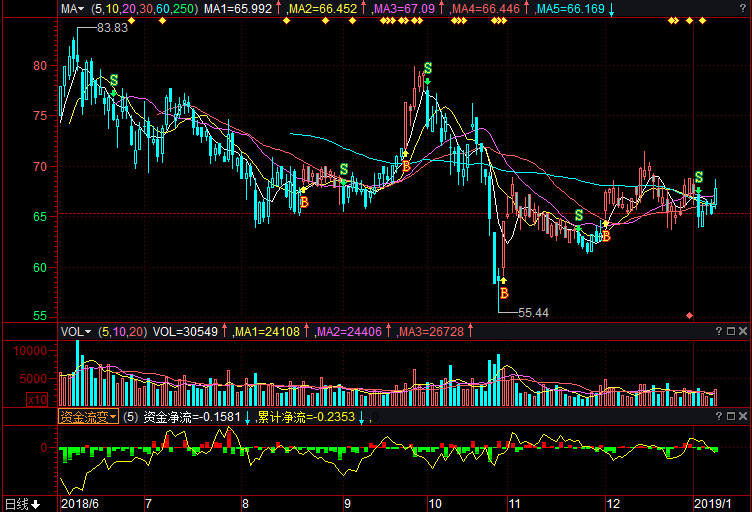Close the 资金流变 panel
Viewport: 752px width, 512px height.
[x=743, y=416]
